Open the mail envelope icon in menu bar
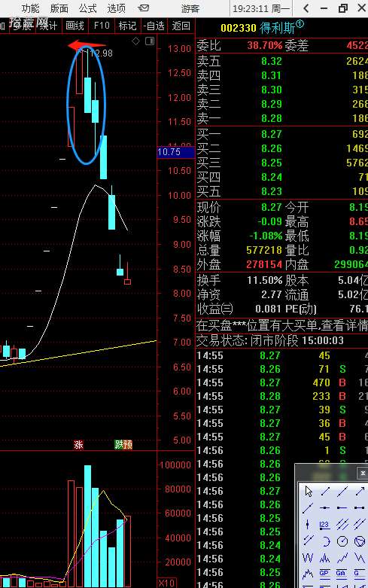Viewport: 368px width, 588px height. [144, 8]
